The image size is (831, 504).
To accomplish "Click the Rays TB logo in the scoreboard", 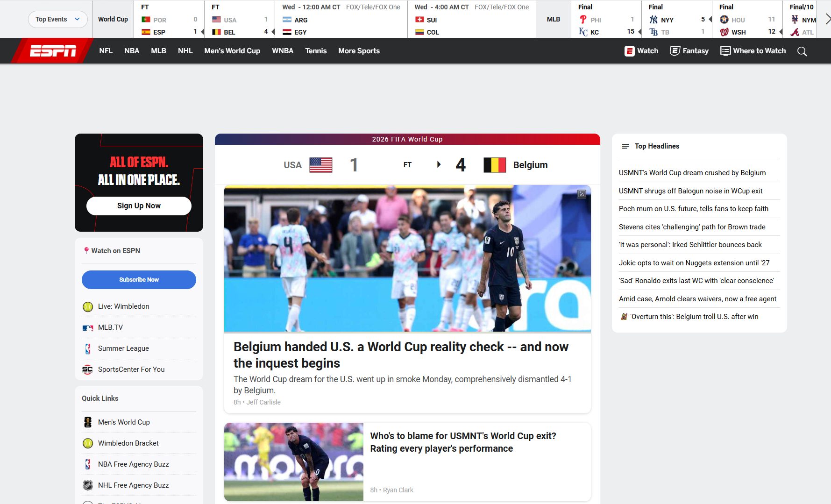I will [x=653, y=32].
